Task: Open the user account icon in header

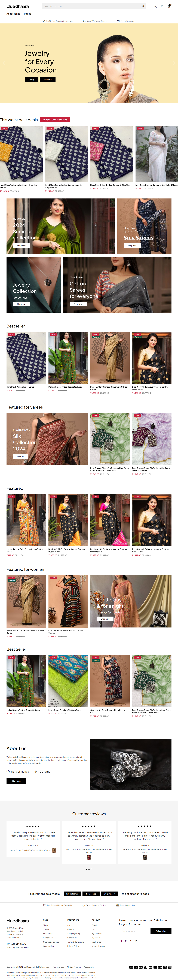Action: [x=155, y=7]
